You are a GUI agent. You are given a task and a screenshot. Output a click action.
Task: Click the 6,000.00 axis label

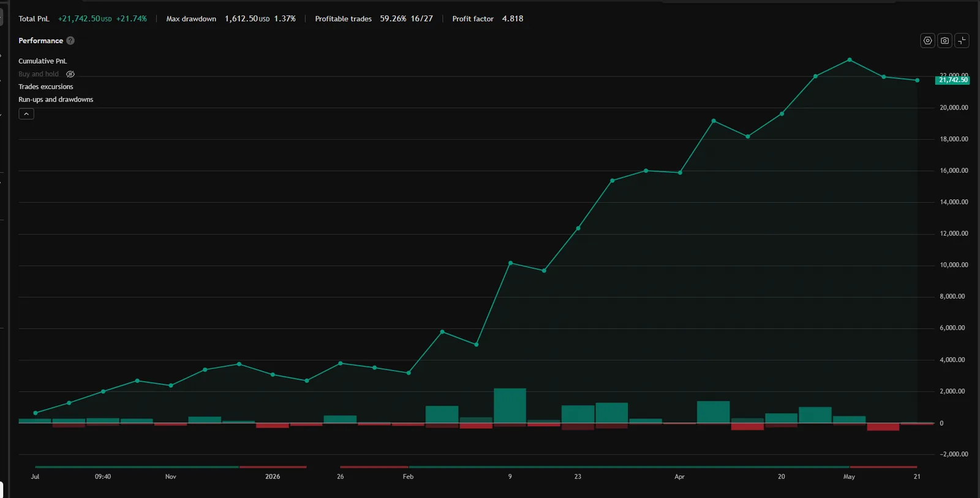pos(952,328)
